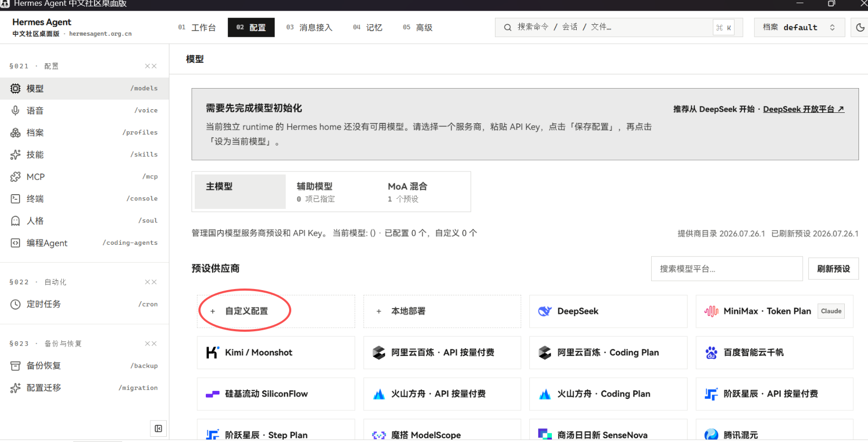Click the 终端 console icon
The width and height of the screenshot is (868, 442).
[x=16, y=199]
